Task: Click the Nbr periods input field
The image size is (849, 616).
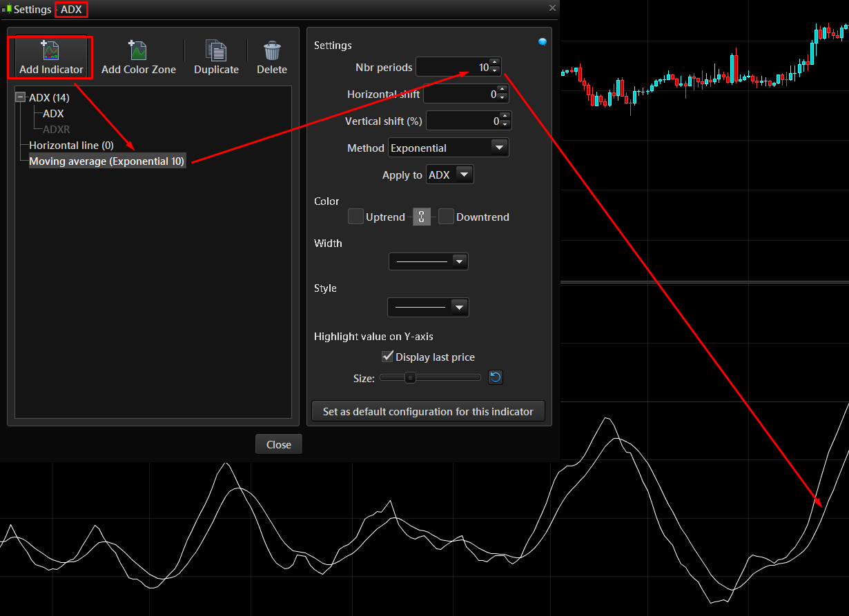Action: 453,68
